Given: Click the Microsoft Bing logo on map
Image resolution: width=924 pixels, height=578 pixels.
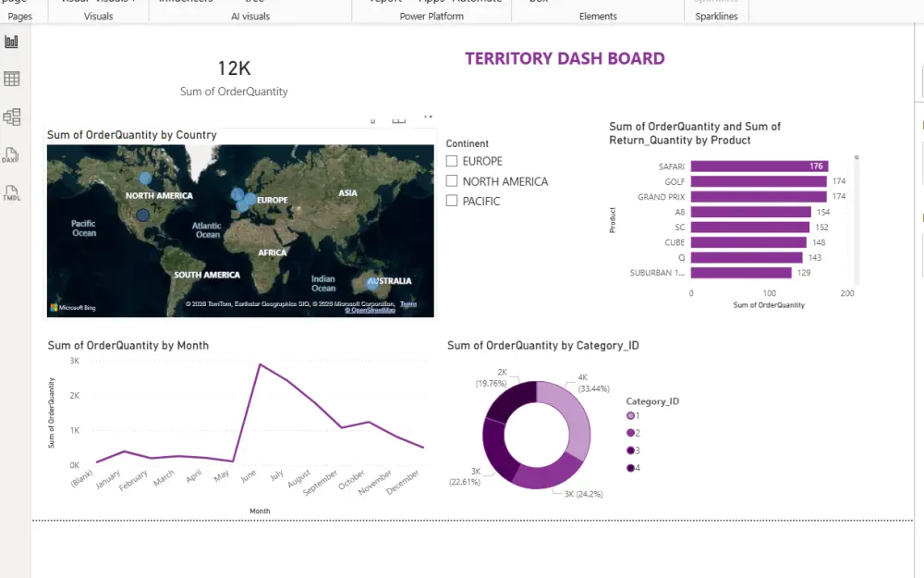Looking at the screenshot, I should [72, 307].
